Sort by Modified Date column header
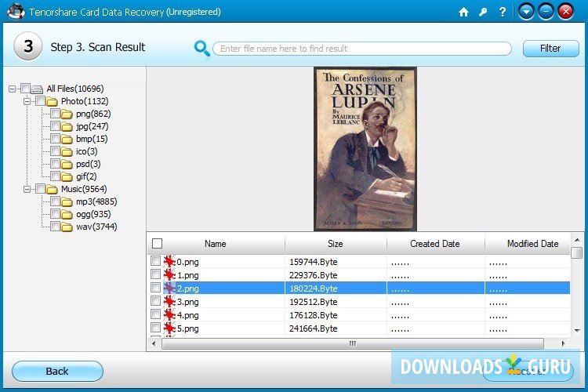 [532, 244]
